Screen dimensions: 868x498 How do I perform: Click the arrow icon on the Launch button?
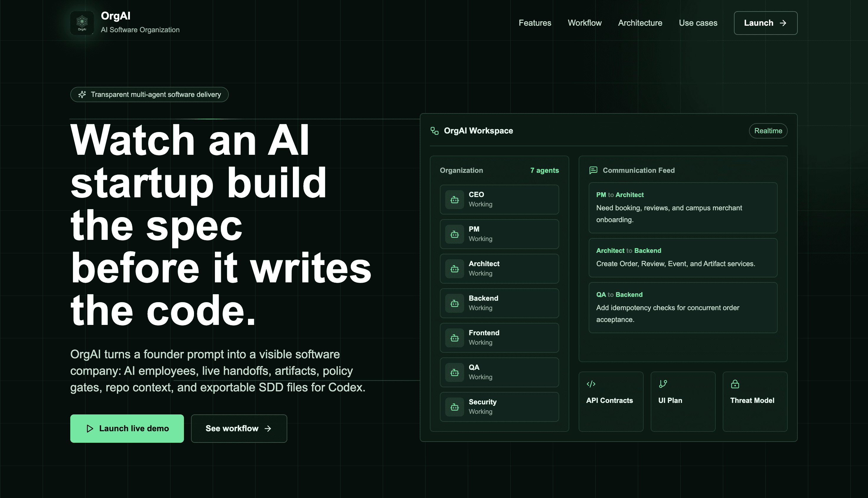pos(783,23)
